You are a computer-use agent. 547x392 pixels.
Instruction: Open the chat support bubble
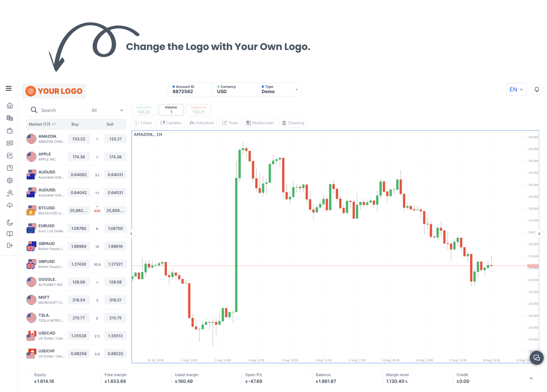pos(536,358)
